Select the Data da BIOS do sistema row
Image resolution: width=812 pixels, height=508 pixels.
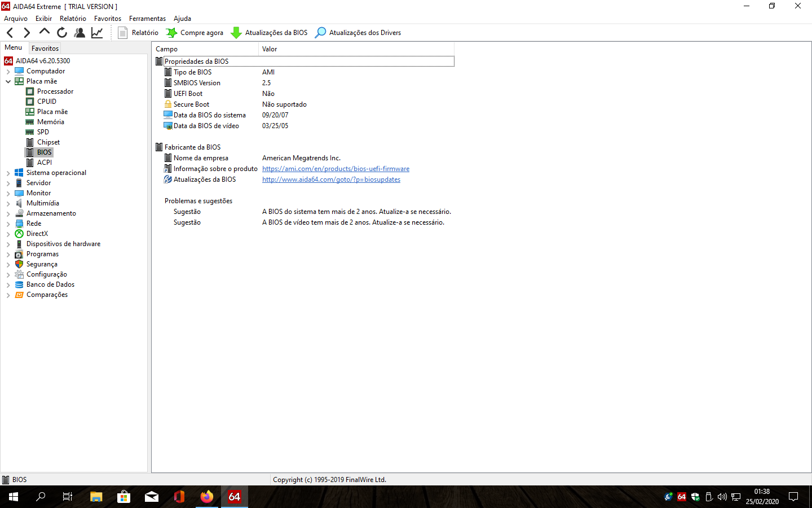point(304,115)
